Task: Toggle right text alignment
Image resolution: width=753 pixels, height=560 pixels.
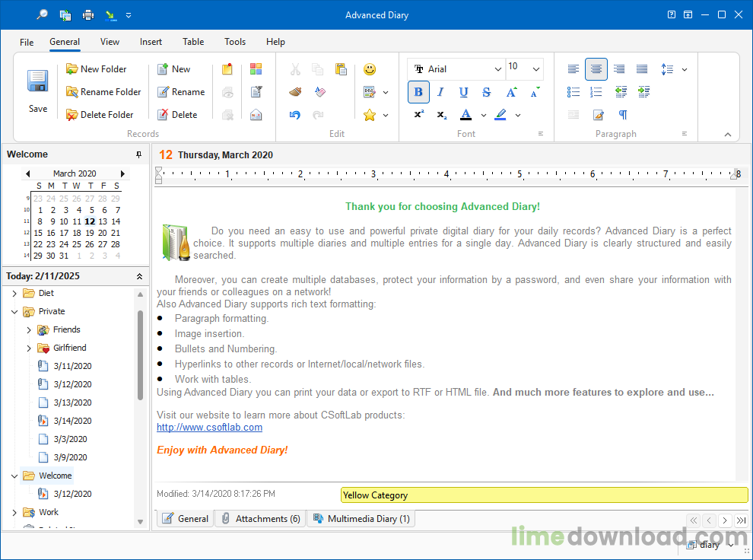Action: 619,69
